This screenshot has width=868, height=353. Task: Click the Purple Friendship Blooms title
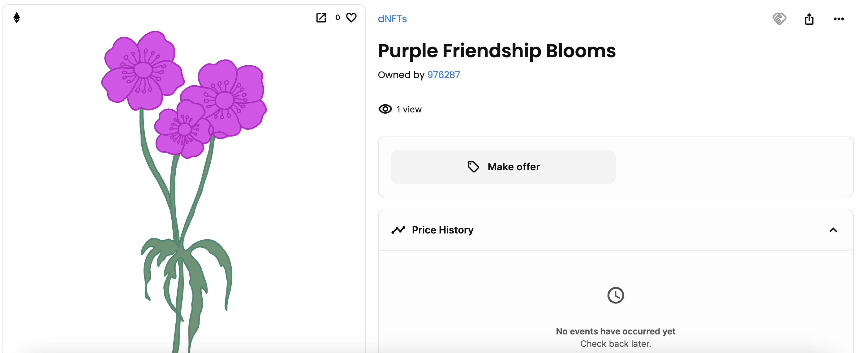(x=497, y=51)
